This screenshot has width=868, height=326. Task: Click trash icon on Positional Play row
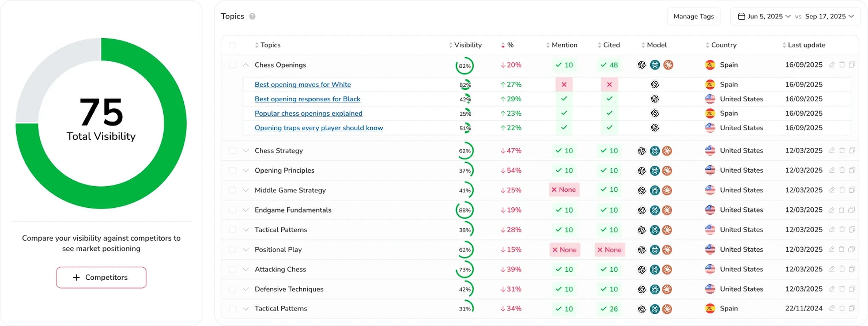click(842, 249)
